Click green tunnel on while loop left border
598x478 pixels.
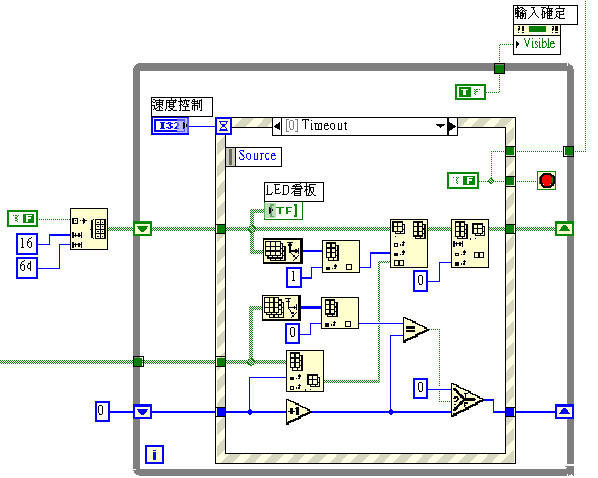[138, 362]
